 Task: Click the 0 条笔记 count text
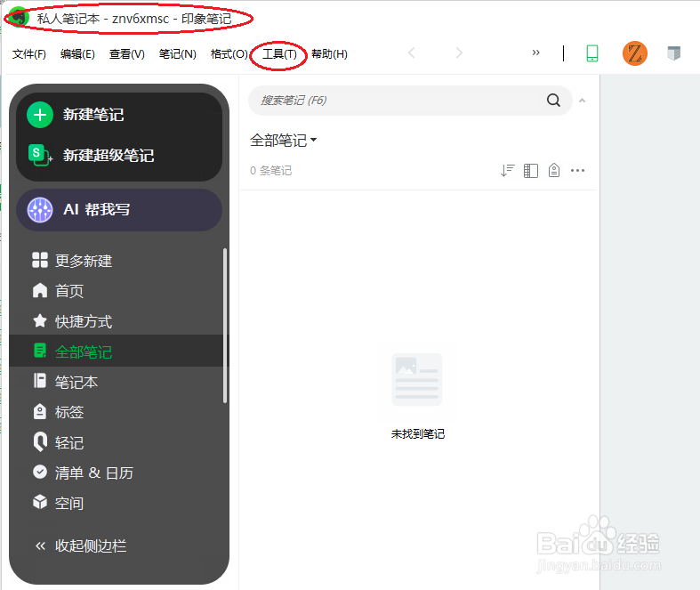click(x=270, y=170)
